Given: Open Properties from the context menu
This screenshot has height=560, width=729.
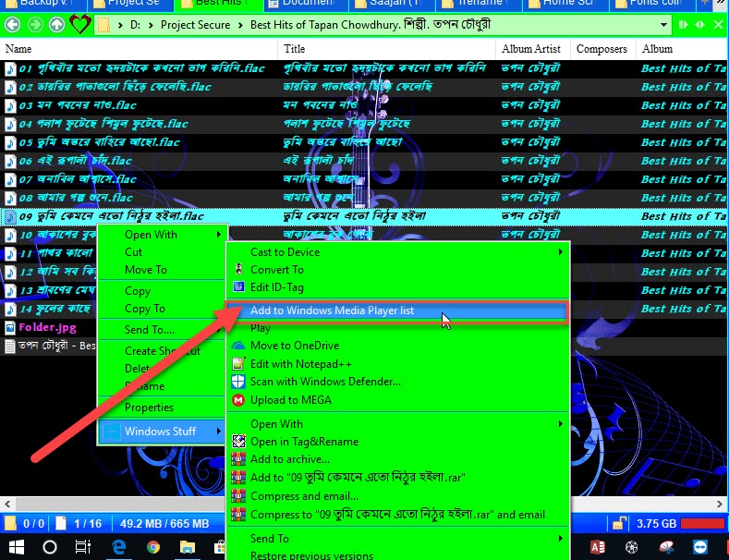Looking at the screenshot, I should pos(149,408).
